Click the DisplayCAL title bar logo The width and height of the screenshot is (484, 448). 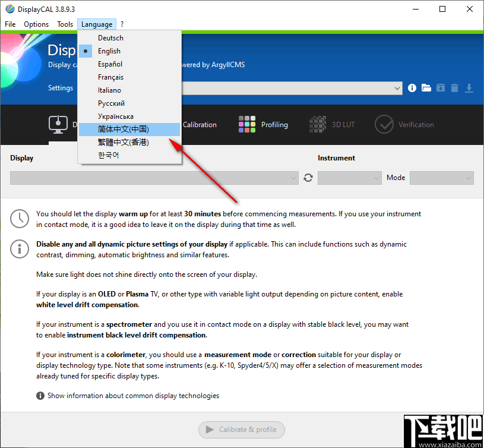coord(10,9)
